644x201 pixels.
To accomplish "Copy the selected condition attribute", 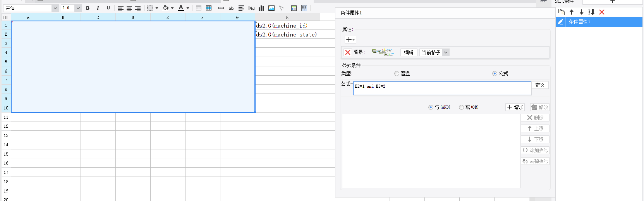I will [562, 12].
